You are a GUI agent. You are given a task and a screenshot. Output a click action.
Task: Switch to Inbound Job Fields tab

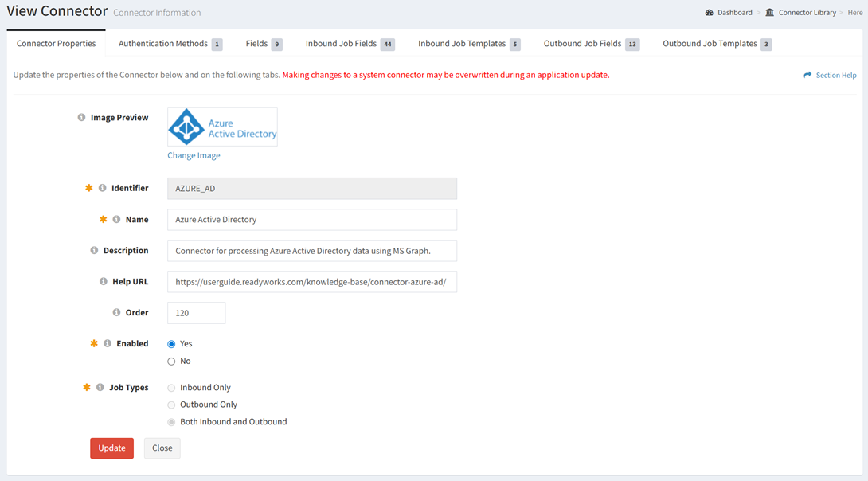[x=349, y=44]
